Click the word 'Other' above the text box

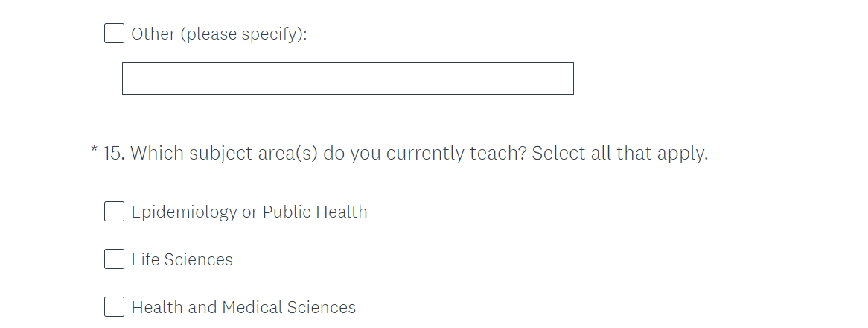[x=153, y=34]
